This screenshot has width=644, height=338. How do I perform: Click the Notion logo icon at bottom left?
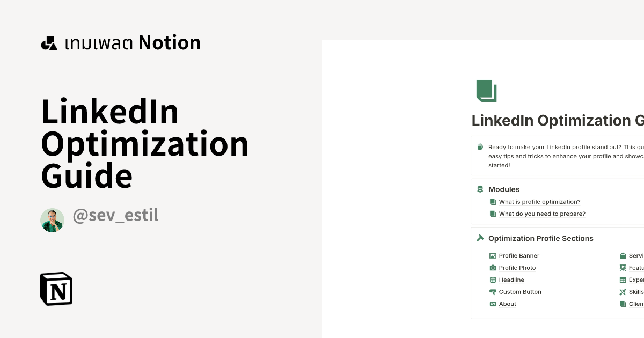pos(56,289)
